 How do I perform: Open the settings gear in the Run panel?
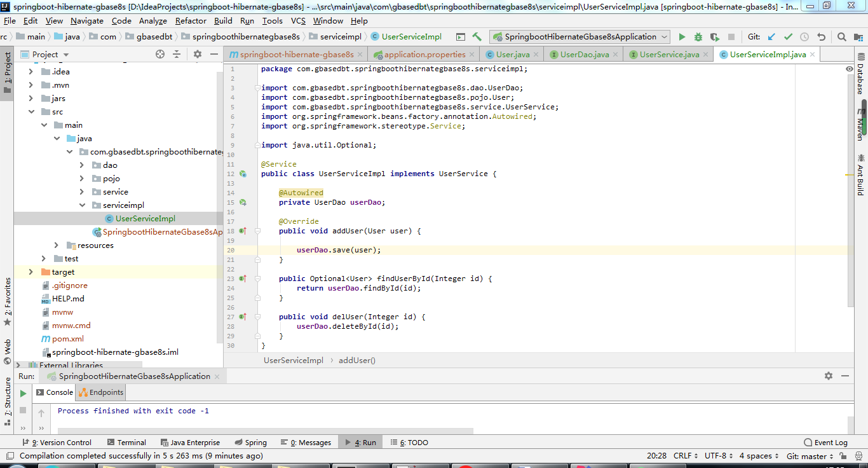(x=829, y=376)
